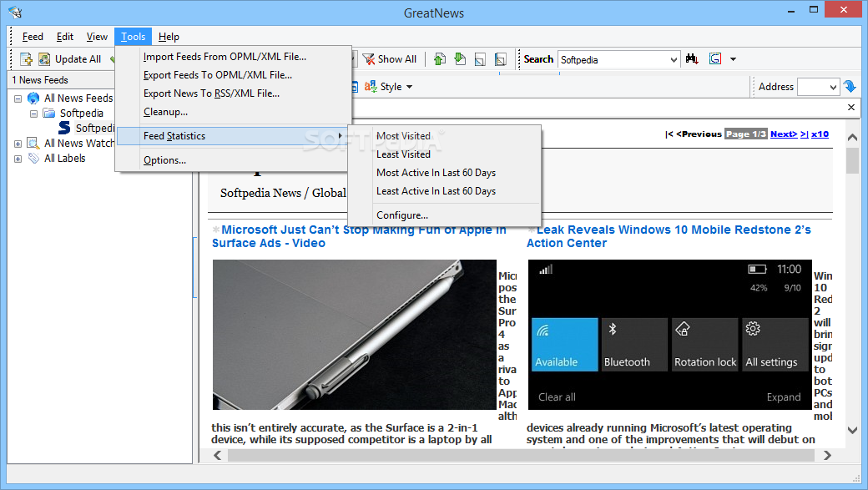Open the Search box dropdown list
Viewport: 868px width, 490px height.
tap(674, 59)
